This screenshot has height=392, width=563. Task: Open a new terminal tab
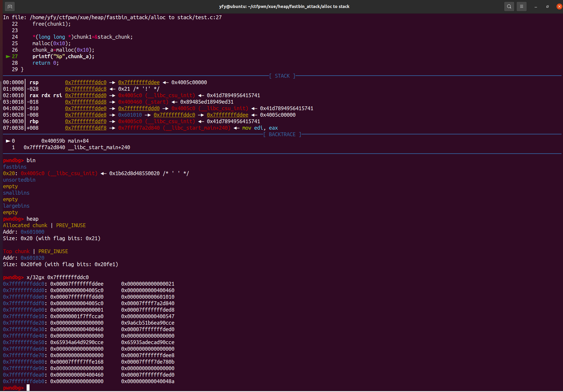tap(10, 6)
